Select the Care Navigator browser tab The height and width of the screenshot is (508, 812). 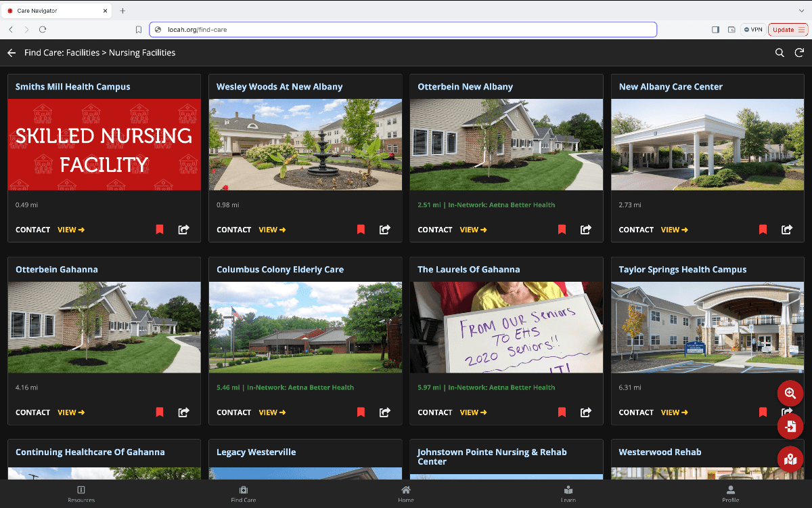[x=55, y=11]
